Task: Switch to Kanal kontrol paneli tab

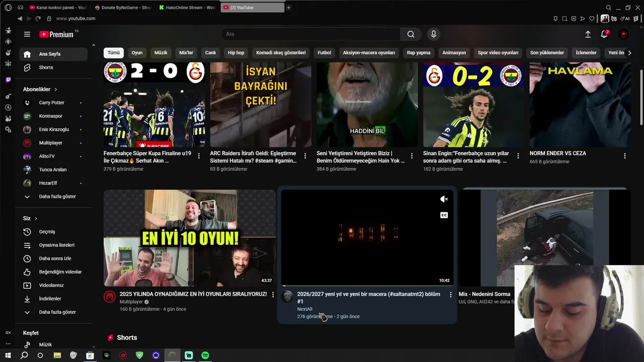Action: [x=58, y=8]
